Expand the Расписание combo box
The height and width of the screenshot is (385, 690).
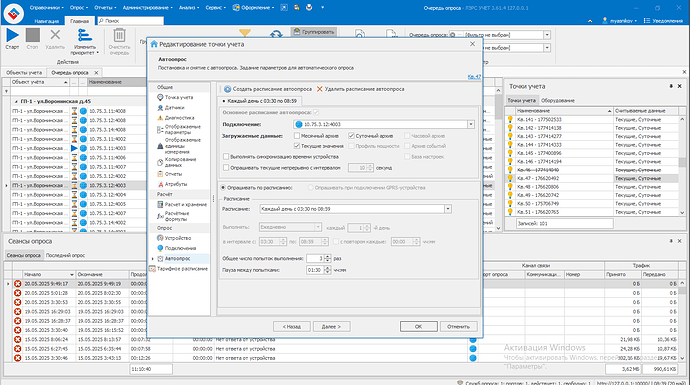point(448,209)
